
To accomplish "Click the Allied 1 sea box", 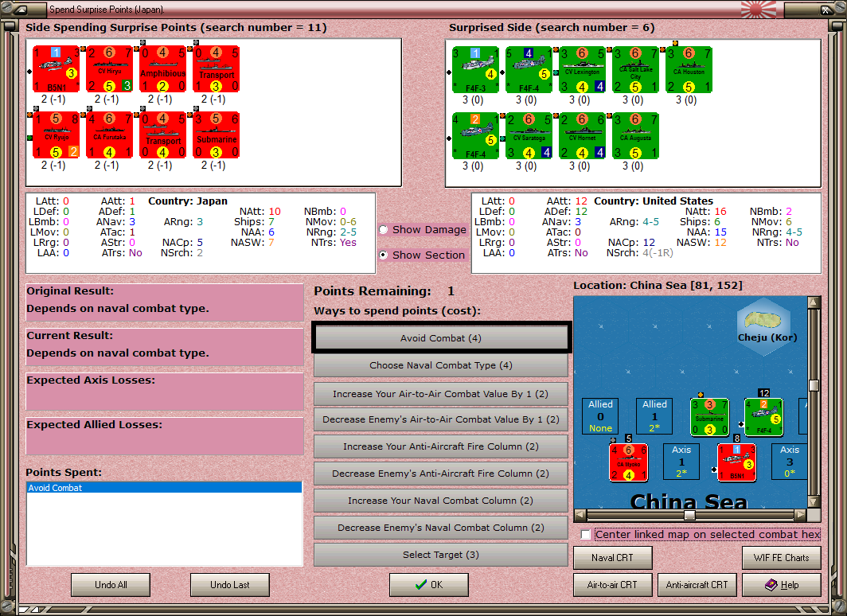I will click(654, 416).
